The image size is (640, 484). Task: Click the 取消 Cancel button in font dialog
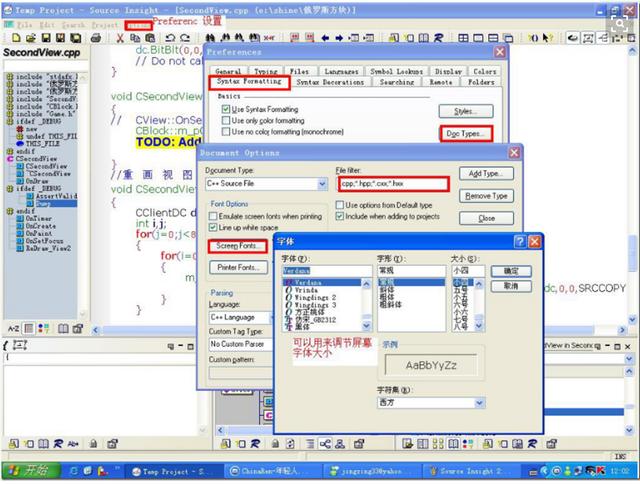pos(511,286)
